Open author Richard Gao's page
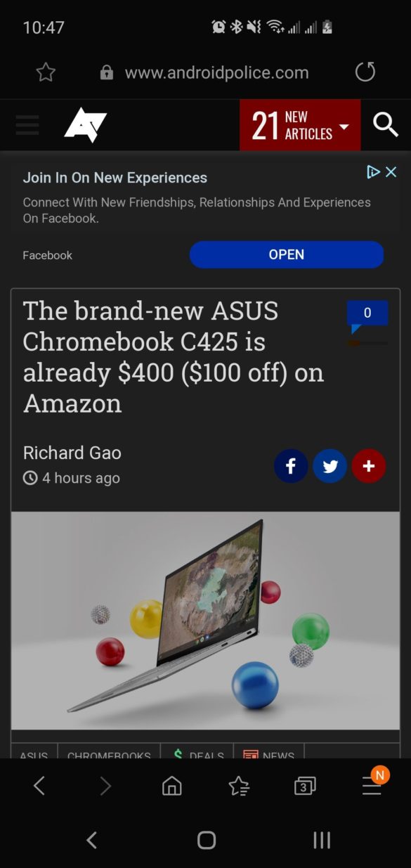Viewport: 411px width, 868px height. [x=72, y=453]
